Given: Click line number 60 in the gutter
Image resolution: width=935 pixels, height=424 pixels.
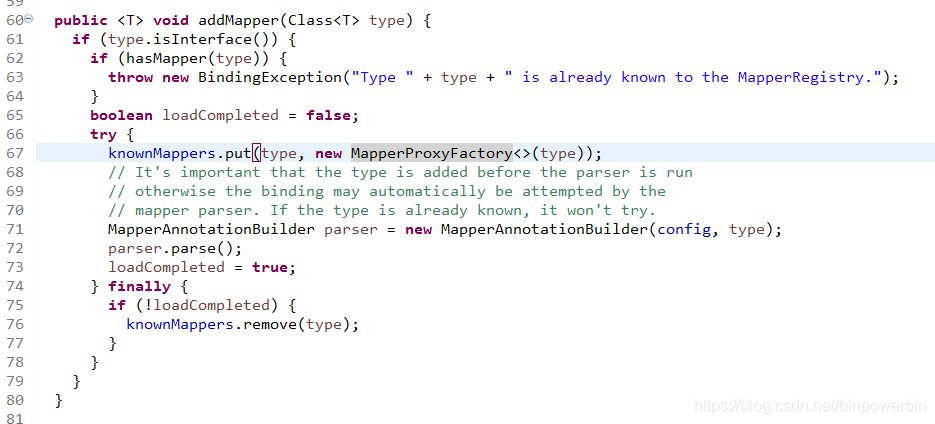Looking at the screenshot, I should point(15,20).
